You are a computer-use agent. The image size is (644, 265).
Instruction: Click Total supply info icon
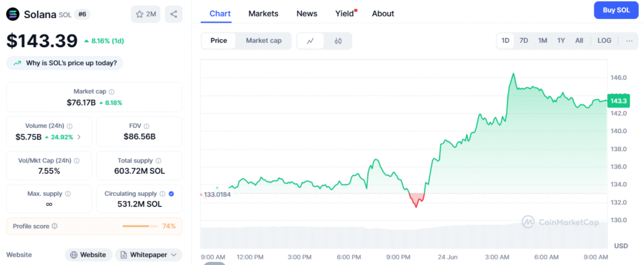pyautogui.click(x=158, y=161)
